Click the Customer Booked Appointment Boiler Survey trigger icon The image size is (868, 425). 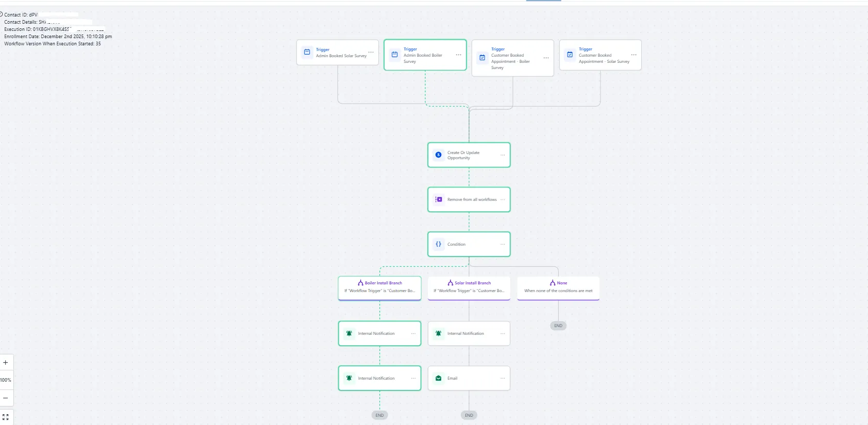pos(482,58)
